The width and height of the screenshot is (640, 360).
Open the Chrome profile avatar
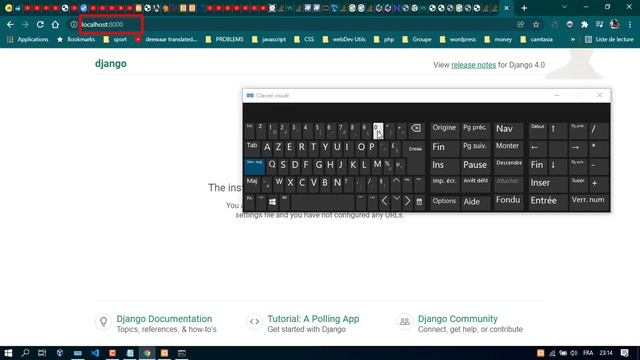pos(614,24)
